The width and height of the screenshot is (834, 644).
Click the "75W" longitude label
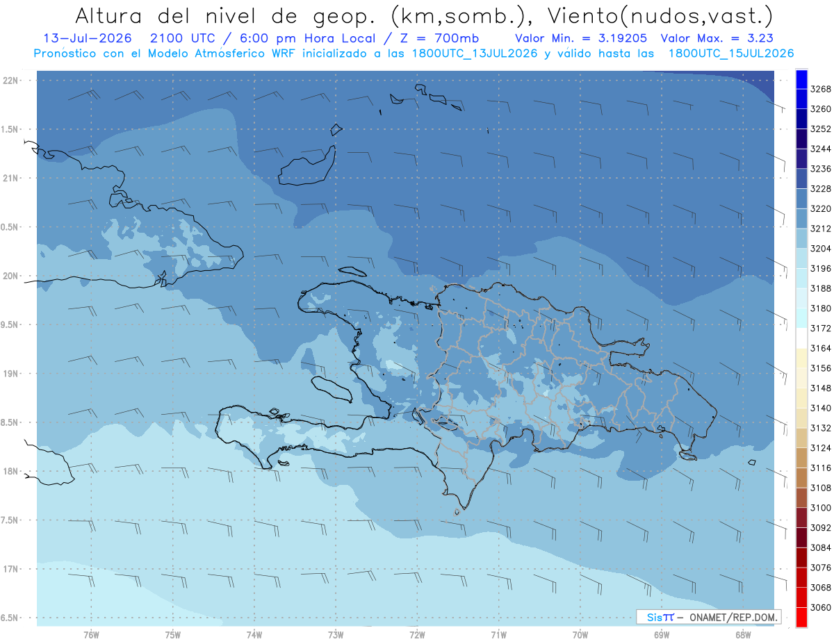[173, 634]
